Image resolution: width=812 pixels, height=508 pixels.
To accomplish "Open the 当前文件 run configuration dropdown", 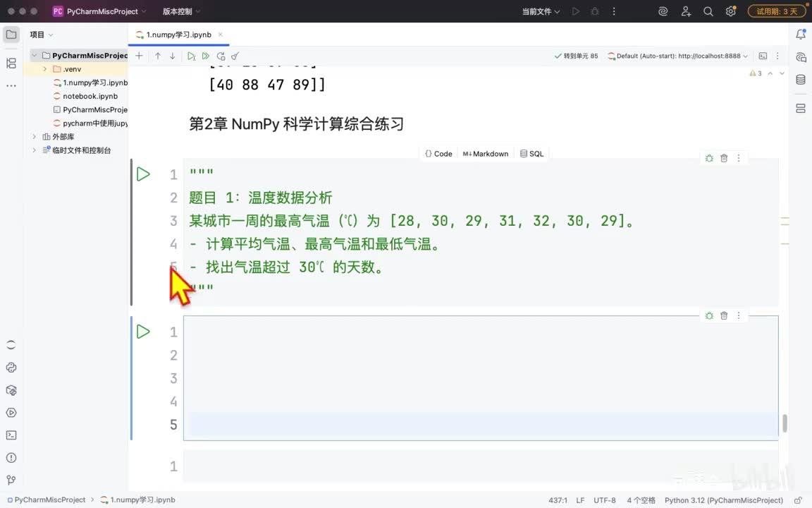I will pos(541,11).
